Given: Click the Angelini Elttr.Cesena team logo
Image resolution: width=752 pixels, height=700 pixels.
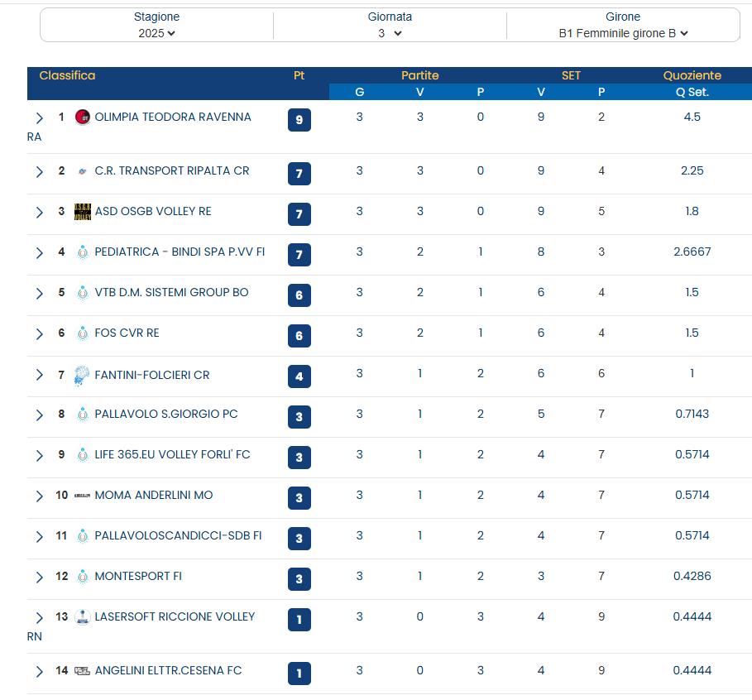Looking at the screenshot, I should coord(82,671).
